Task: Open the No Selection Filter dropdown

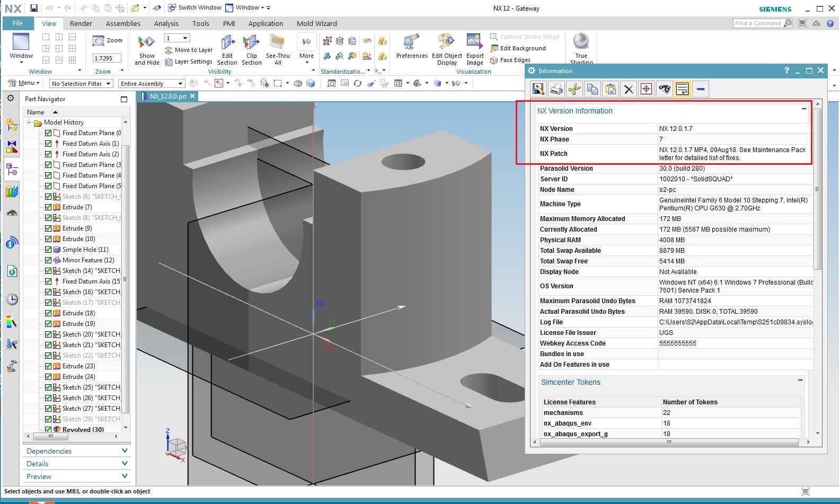Action: pos(81,84)
